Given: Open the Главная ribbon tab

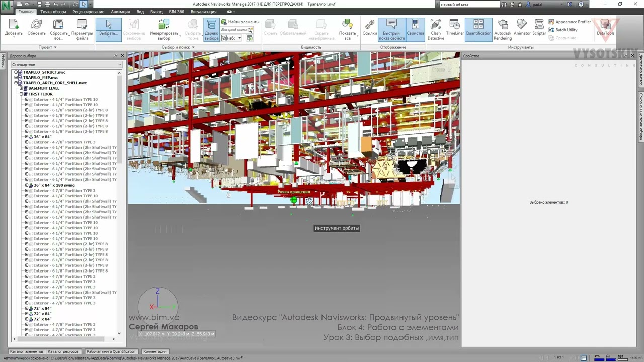Looking at the screenshot, I should [26, 12].
